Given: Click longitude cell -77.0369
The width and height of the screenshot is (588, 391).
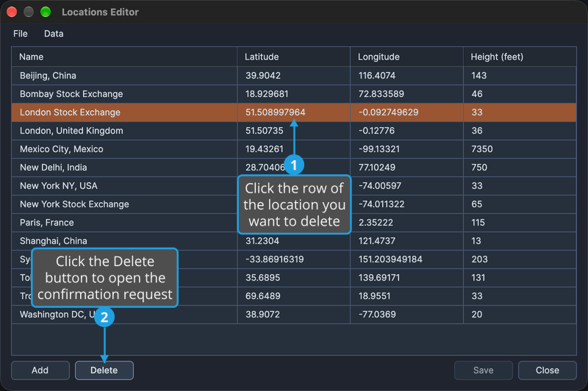Looking at the screenshot, I should click(x=406, y=315).
